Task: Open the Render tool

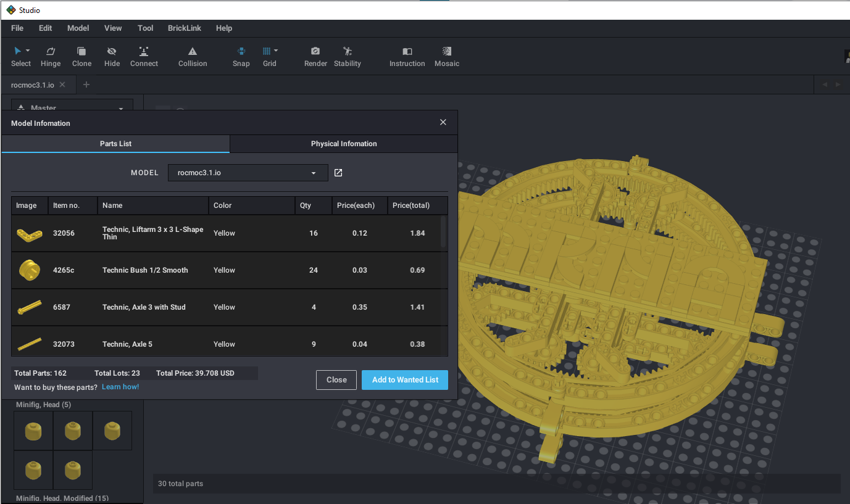Action: (315, 57)
